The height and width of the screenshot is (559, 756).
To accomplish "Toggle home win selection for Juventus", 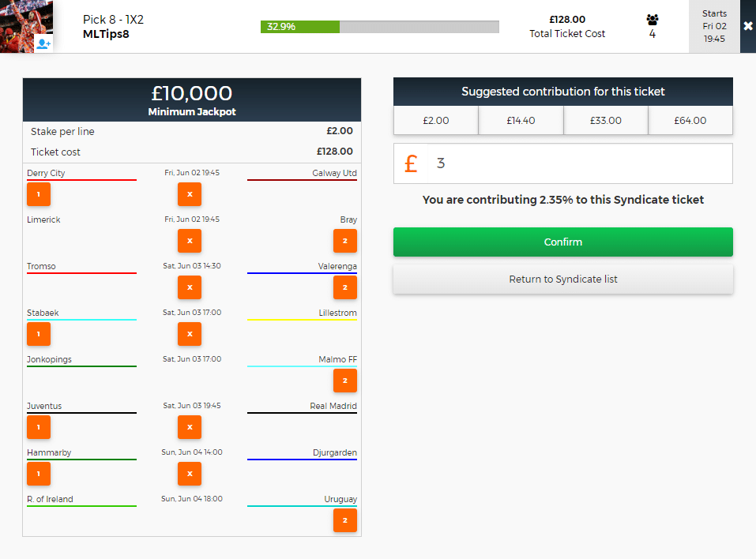I will click(39, 427).
